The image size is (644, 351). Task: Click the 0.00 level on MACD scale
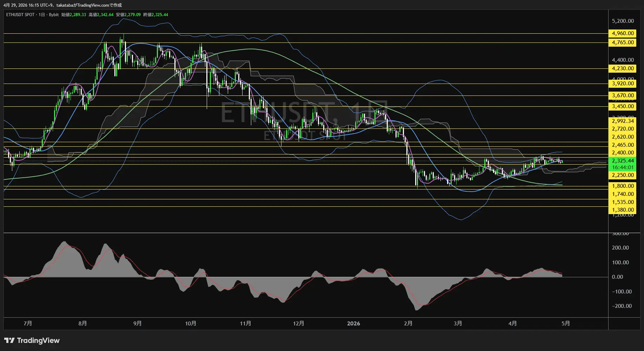tap(617, 277)
